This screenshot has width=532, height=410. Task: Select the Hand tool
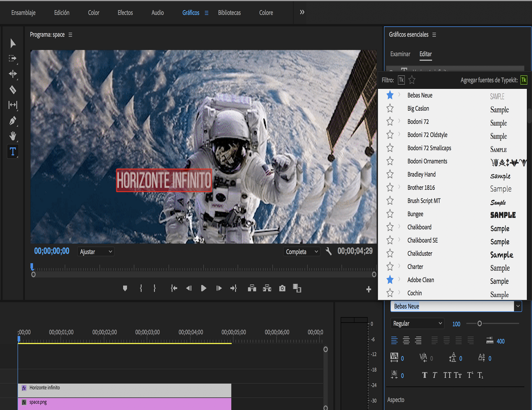pyautogui.click(x=13, y=136)
